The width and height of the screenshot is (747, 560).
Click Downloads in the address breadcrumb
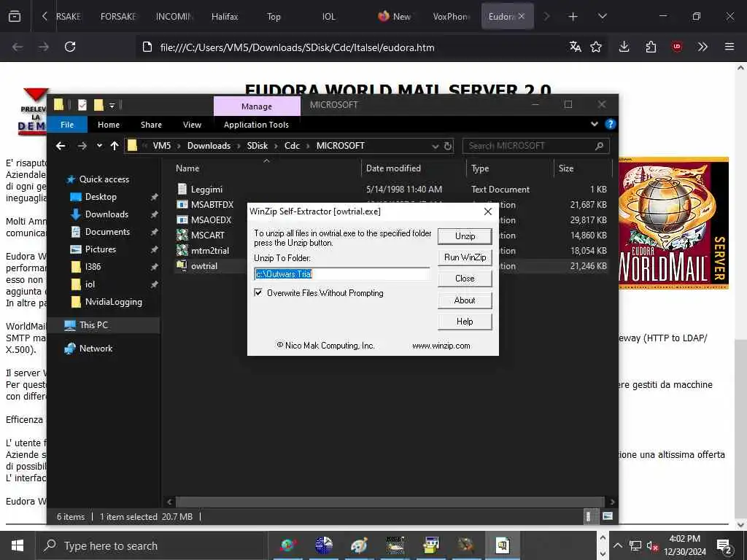pyautogui.click(x=209, y=146)
